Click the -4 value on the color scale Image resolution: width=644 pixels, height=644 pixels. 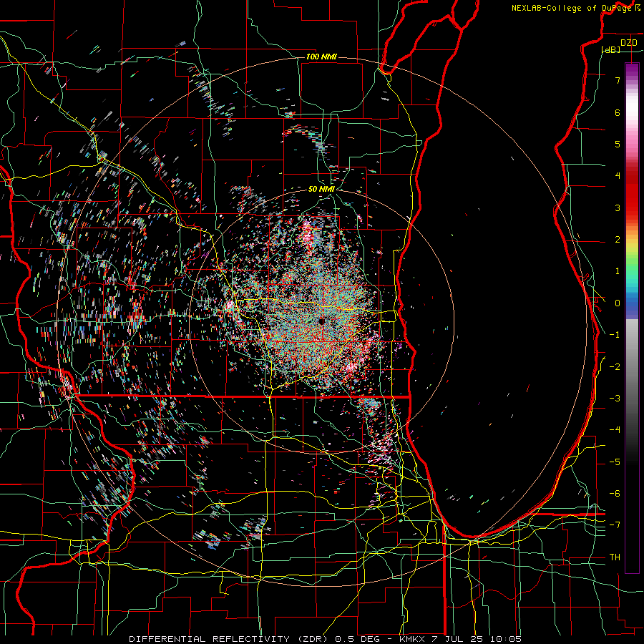[x=615, y=430]
